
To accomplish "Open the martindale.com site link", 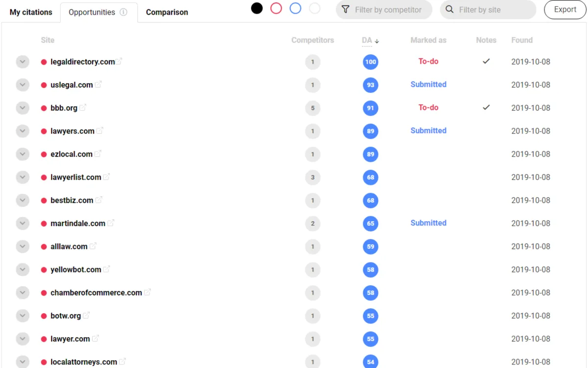I will click(x=78, y=223).
